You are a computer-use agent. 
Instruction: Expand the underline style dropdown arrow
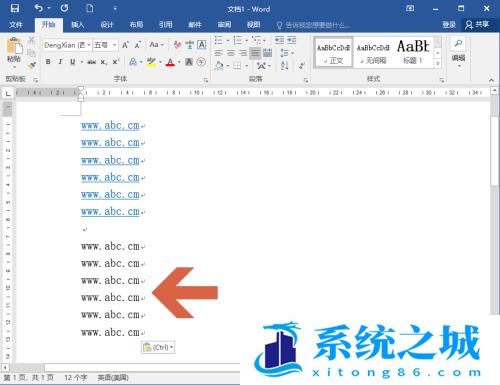81,62
